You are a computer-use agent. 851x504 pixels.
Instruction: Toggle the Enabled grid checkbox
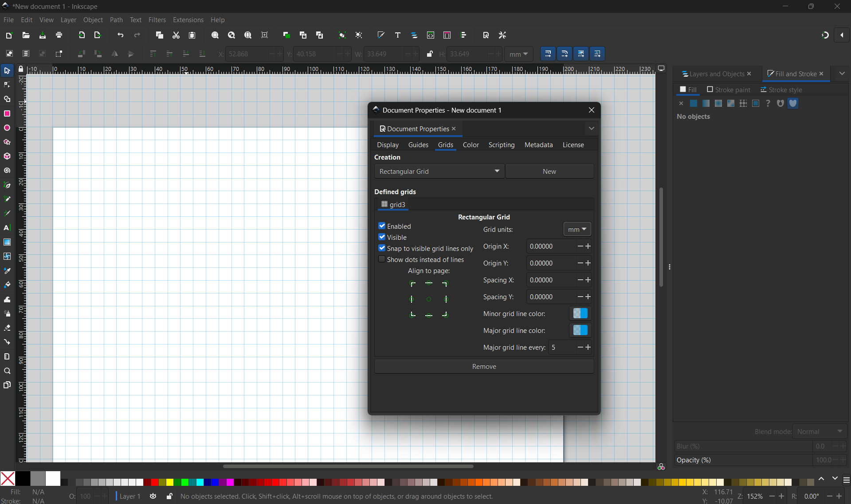click(382, 226)
